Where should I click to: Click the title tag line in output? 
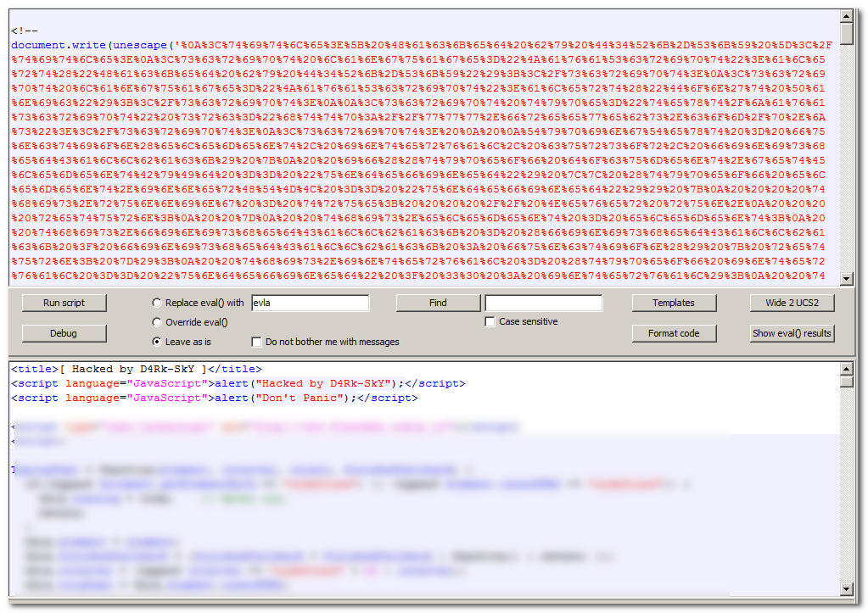tap(136, 369)
